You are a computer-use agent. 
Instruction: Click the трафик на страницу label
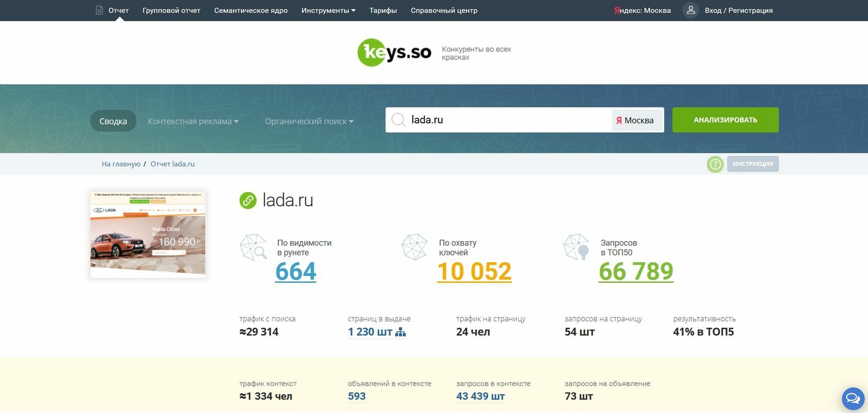pyautogui.click(x=491, y=319)
